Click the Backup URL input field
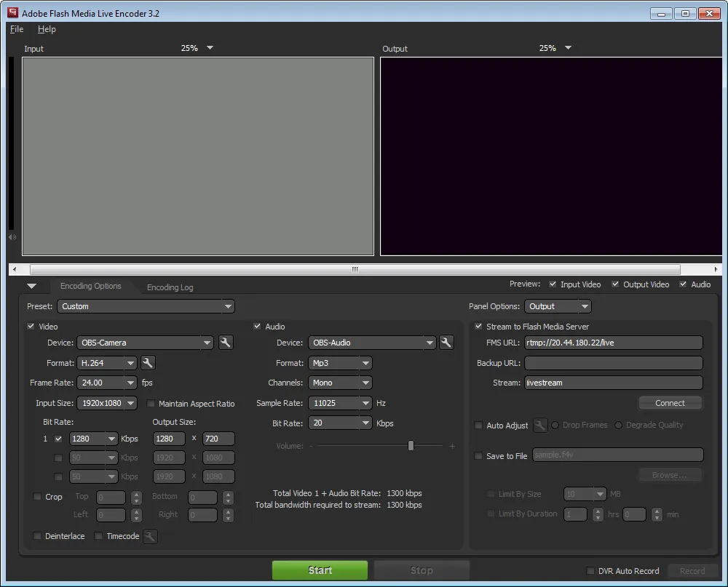The image size is (728, 587). [x=613, y=363]
